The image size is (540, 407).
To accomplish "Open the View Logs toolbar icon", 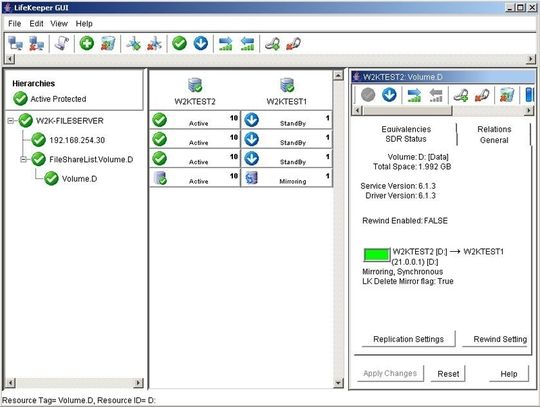I will [x=62, y=44].
